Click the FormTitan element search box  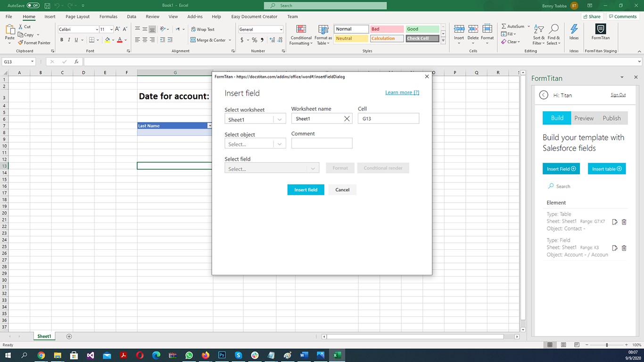tap(585, 186)
